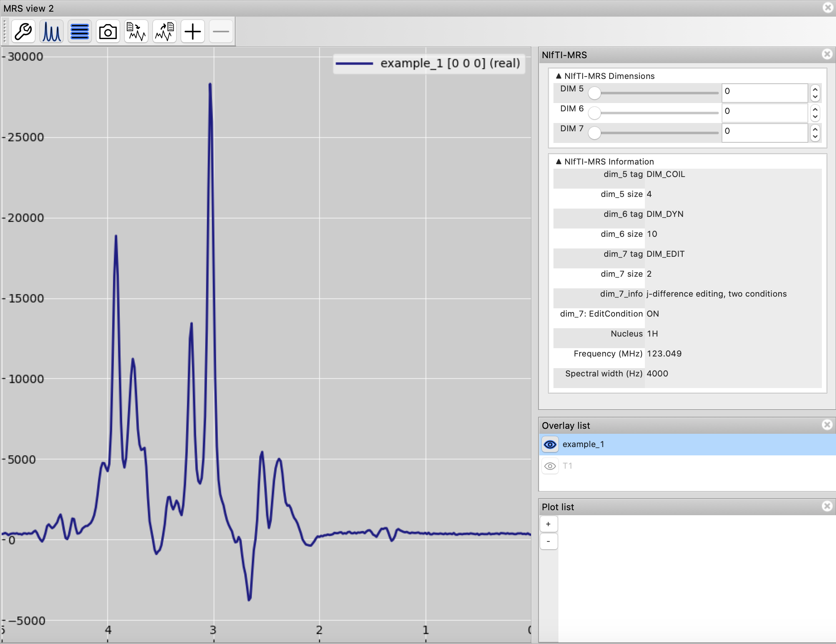836x644 pixels.
Task: Increment DIM 7 with up arrow
Action: pyautogui.click(x=815, y=128)
